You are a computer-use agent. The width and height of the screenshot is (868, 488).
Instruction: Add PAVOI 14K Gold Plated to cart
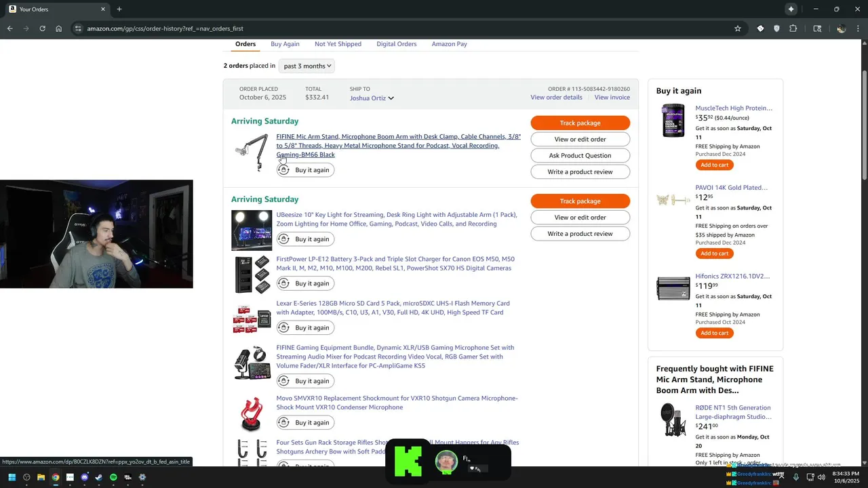pyautogui.click(x=714, y=253)
